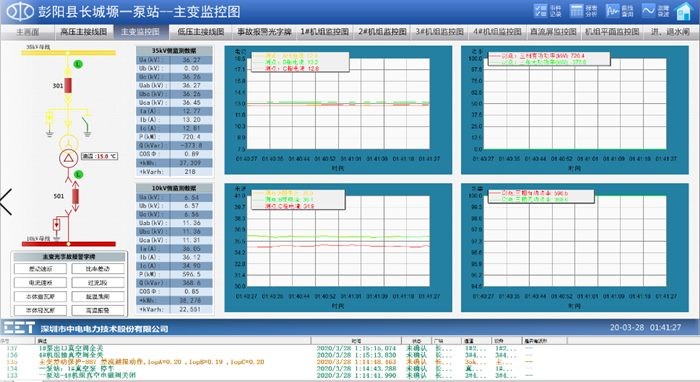This screenshot has width=700, height=382.
Task: Click the 时间 column header in alarm list
Action: coord(356,340)
